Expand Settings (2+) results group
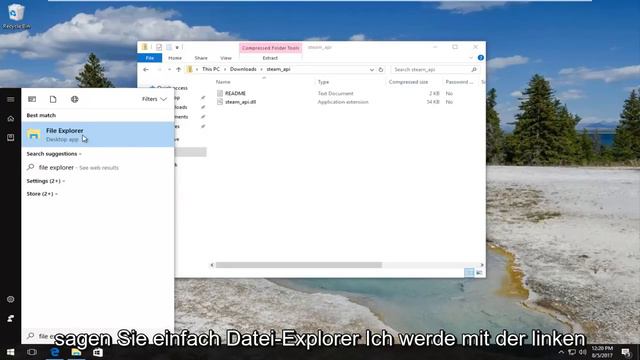This screenshot has height=360, width=640. coord(46,181)
